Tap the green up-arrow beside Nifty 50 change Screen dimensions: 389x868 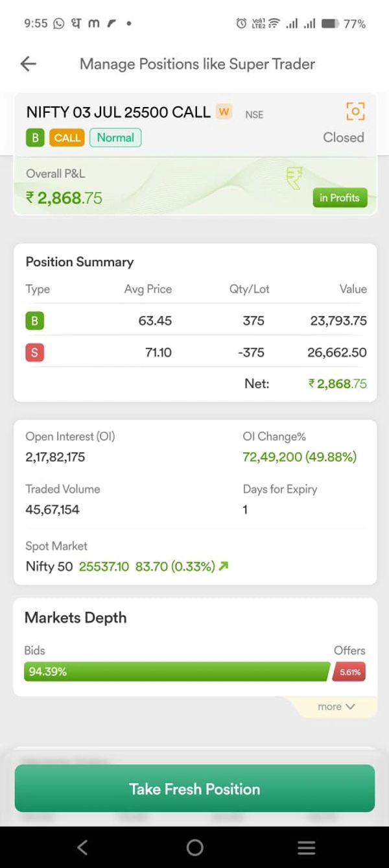coord(224,566)
